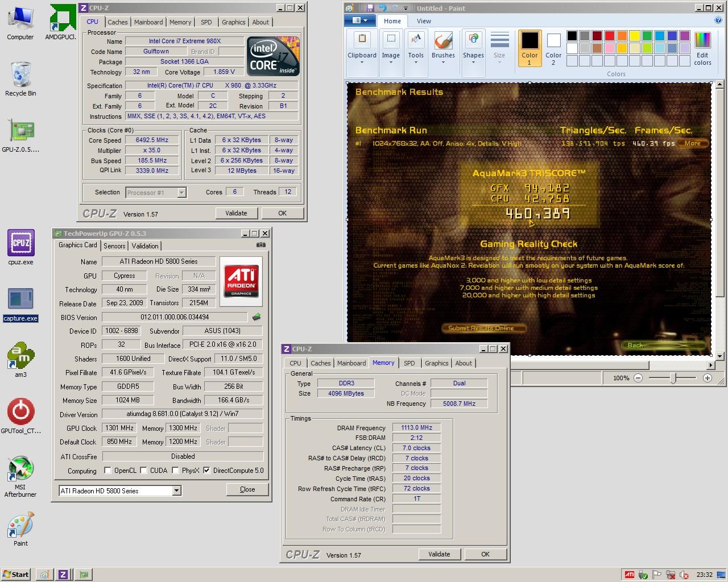Image resolution: width=728 pixels, height=582 pixels.
Task: Click the GPU-Z BIOS Version field
Action: click(x=175, y=317)
